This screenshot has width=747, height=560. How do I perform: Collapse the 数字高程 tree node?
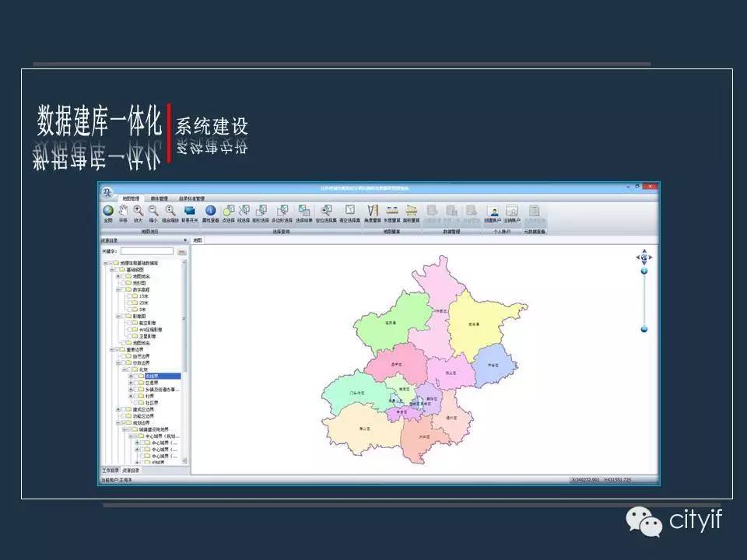[118, 289]
